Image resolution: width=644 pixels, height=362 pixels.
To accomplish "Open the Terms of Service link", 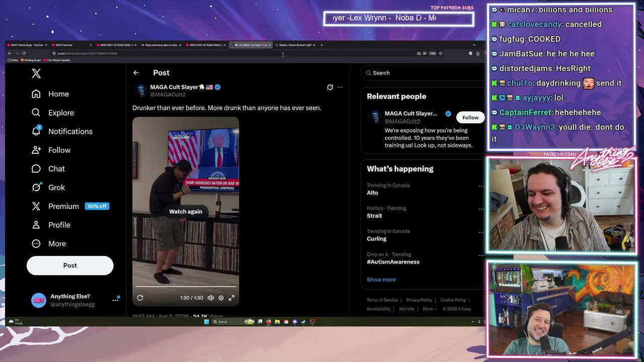I will click(382, 300).
